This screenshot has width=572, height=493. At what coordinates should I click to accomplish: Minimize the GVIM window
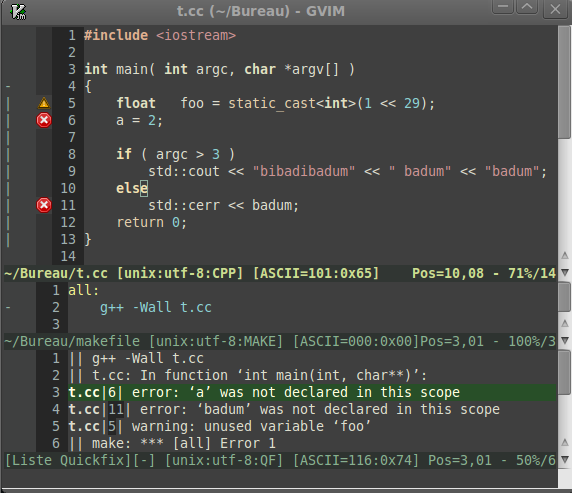pyautogui.click(x=503, y=7)
